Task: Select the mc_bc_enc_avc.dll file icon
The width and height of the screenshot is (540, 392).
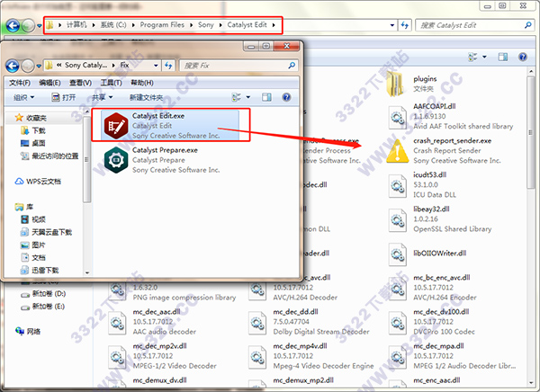Action: tap(398, 289)
